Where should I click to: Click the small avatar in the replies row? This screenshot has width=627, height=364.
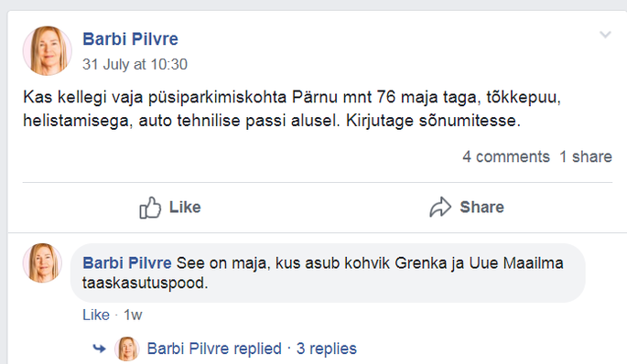127,348
